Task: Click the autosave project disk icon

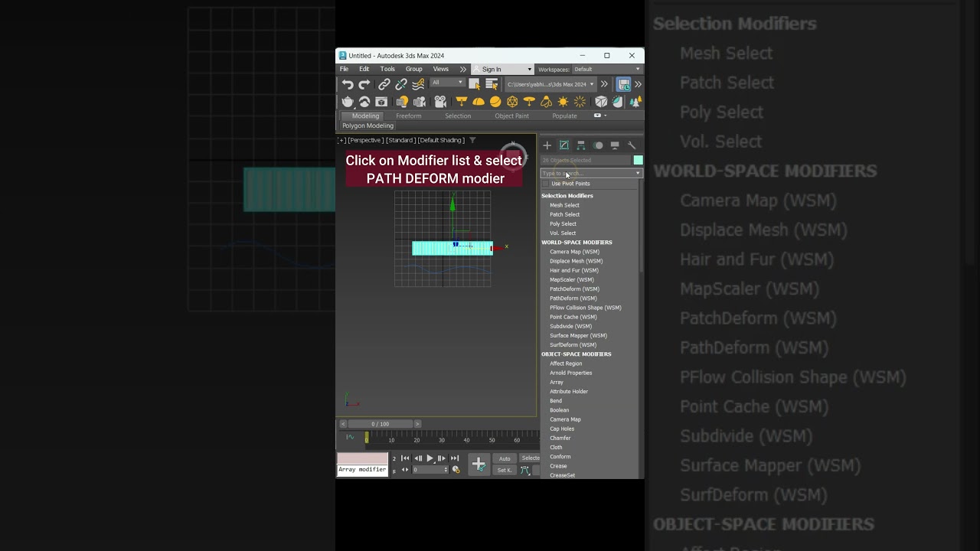Action: tap(624, 84)
